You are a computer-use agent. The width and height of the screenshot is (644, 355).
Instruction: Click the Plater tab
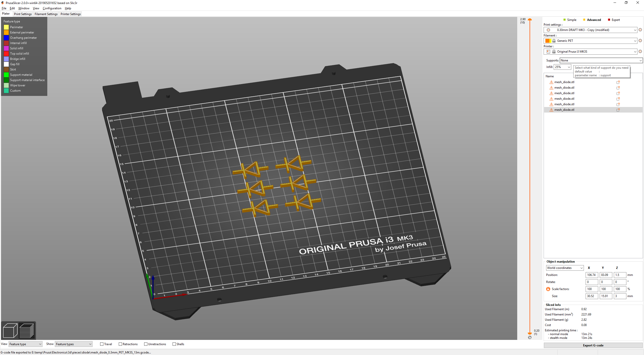pyautogui.click(x=6, y=14)
